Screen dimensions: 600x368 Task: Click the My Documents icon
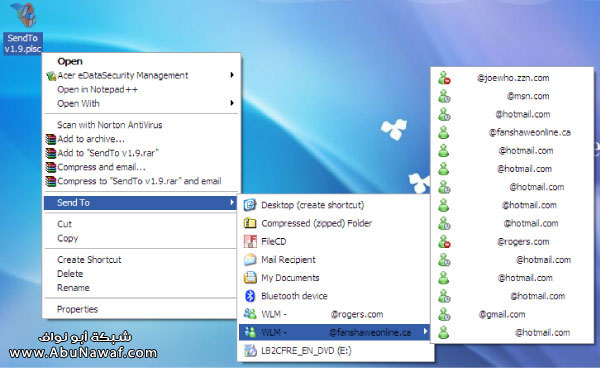click(x=250, y=278)
